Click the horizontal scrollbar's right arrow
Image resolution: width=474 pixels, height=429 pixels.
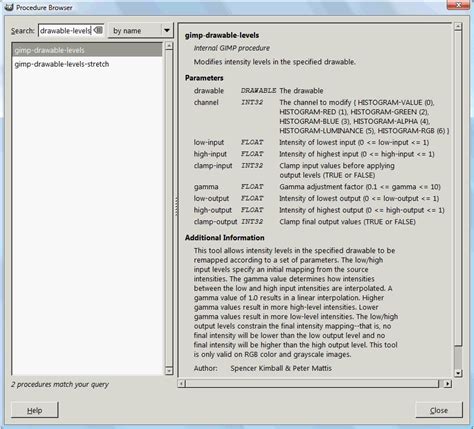pyautogui.click(x=448, y=384)
